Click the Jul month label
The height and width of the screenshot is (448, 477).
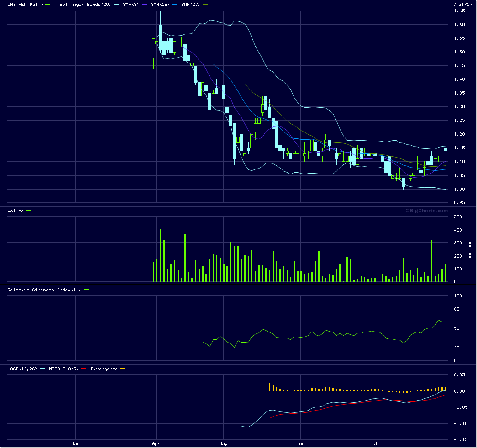(378, 444)
